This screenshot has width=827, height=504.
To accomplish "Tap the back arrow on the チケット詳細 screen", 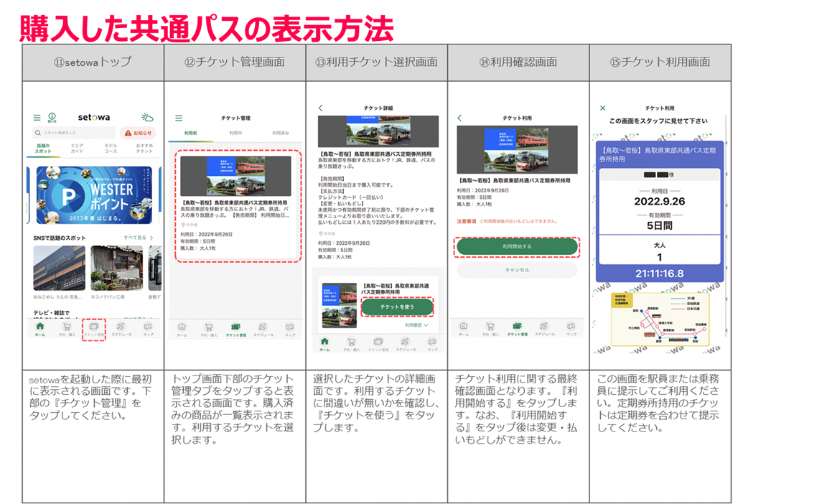I will [321, 108].
